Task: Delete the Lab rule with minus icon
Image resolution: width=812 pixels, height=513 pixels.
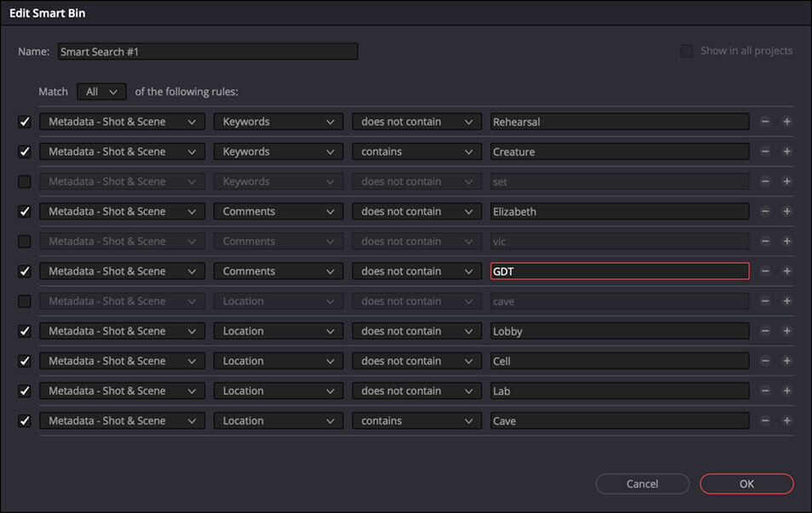Action: pos(765,391)
